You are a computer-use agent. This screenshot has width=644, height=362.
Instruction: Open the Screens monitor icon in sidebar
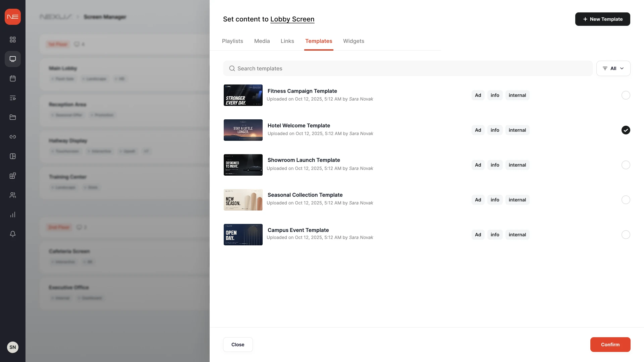pos(13,59)
